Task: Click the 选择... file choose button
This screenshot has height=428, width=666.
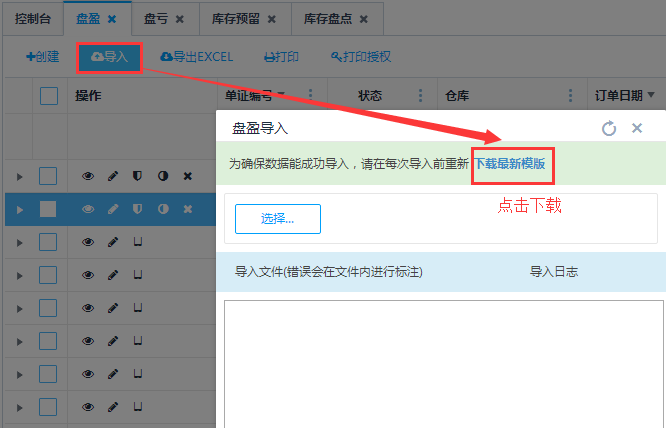Action: 277,219
